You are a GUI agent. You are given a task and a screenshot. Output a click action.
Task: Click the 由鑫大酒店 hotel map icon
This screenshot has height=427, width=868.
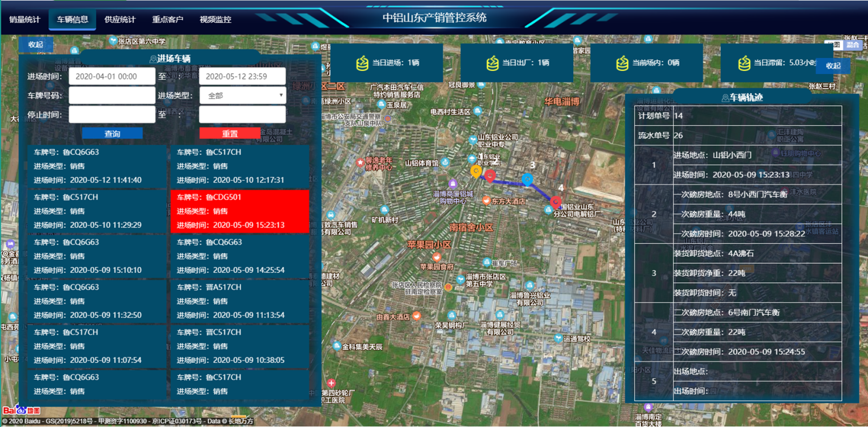(417, 316)
